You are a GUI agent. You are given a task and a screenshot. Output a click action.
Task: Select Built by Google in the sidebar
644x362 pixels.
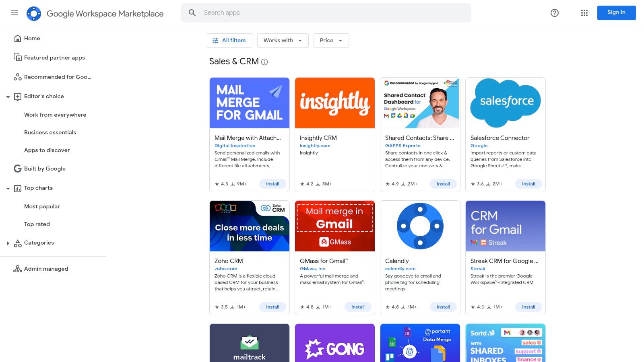(45, 169)
